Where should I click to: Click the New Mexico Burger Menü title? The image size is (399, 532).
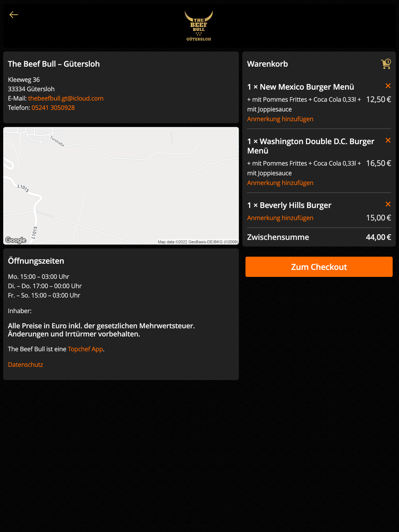300,87
